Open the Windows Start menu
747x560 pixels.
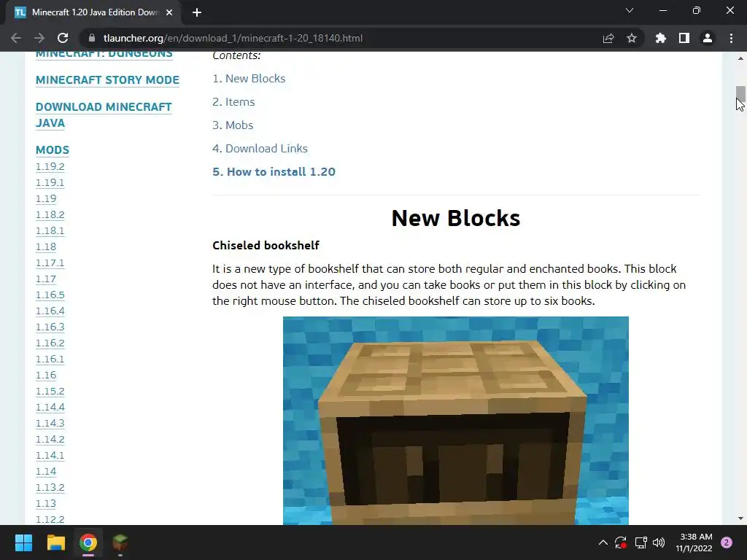23,542
